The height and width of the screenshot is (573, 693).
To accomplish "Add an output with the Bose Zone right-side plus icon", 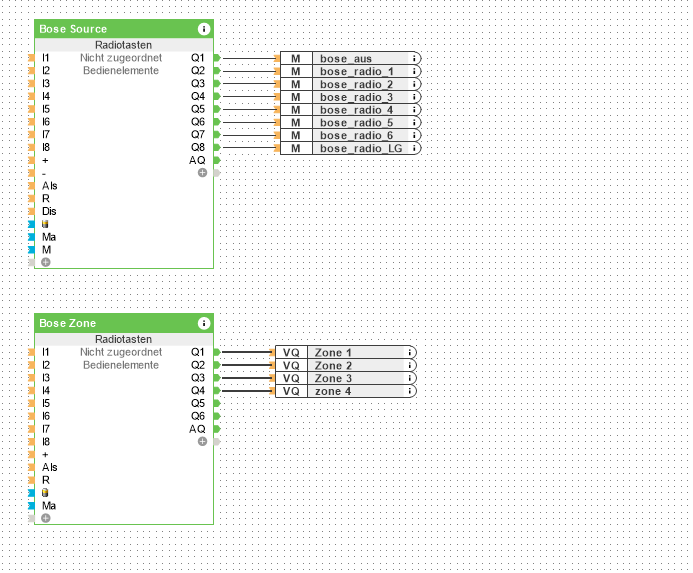I will [x=202, y=441].
